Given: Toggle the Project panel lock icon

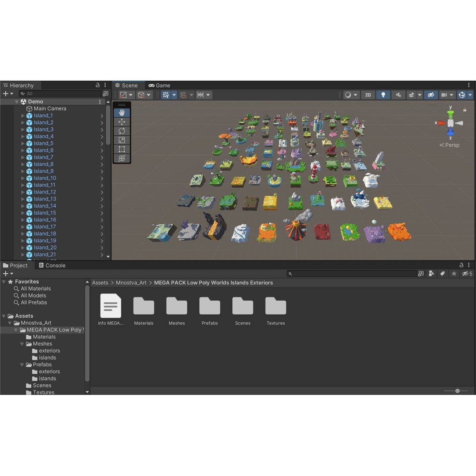Looking at the screenshot, I should pyautogui.click(x=461, y=265).
